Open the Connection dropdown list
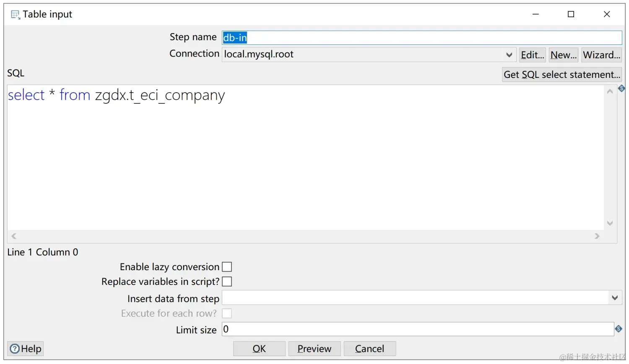This screenshot has width=629, height=364. tap(509, 54)
